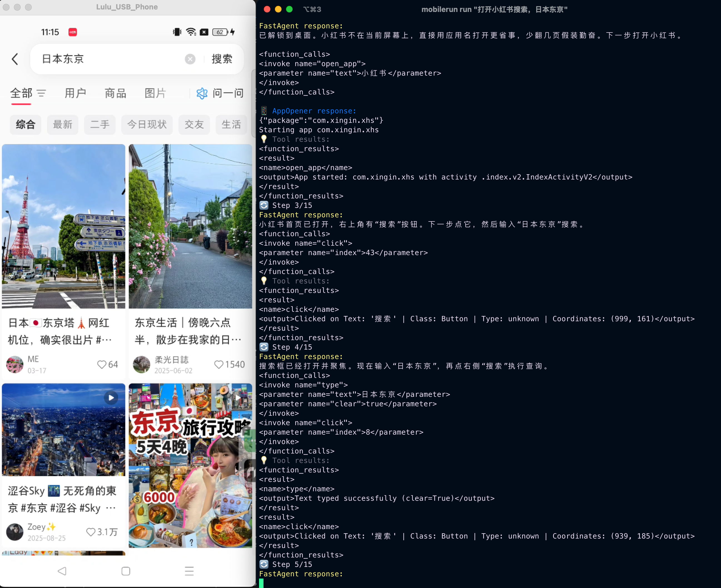Tap the 搜索 button beside the search field
The image size is (721, 588).
click(222, 59)
